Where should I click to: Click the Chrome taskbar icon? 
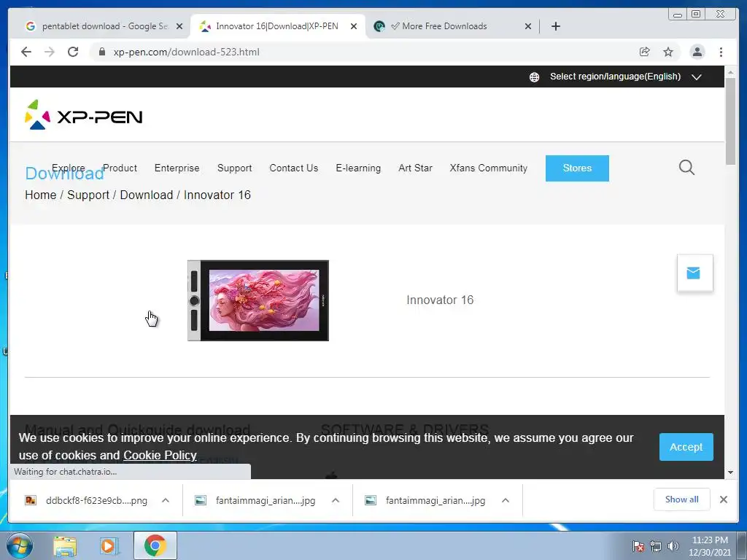[x=155, y=545]
